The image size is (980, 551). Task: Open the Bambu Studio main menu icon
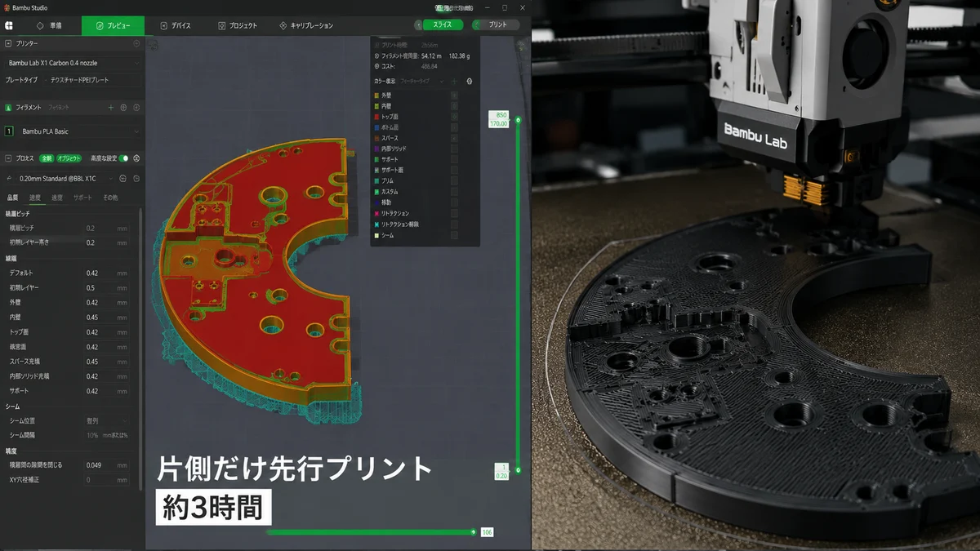(x=8, y=25)
